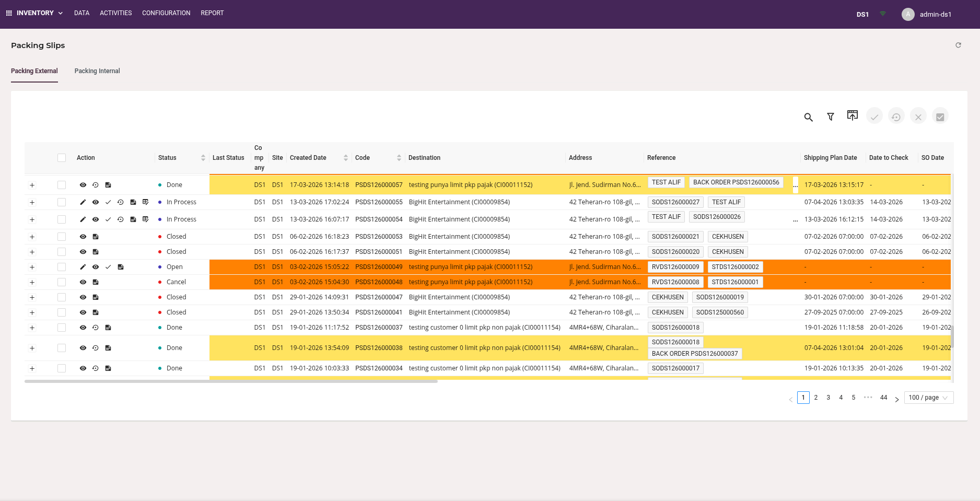Click the wifi connection status icon

(883, 14)
